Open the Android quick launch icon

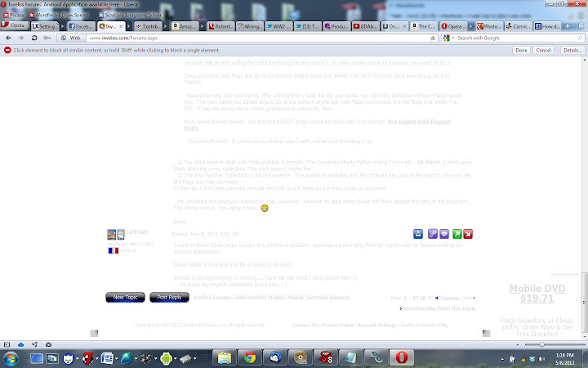pos(166,359)
